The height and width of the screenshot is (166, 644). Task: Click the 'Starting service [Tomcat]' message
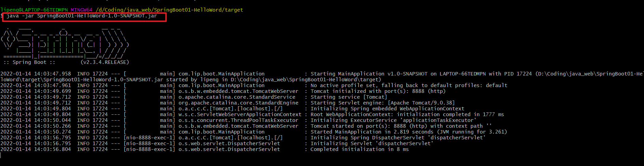(349, 97)
